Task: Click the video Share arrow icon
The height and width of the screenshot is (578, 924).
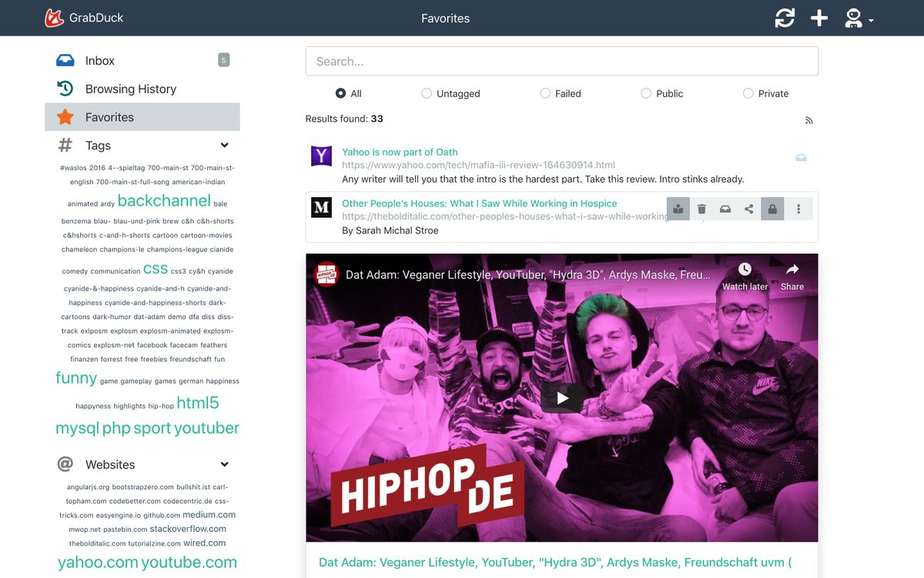Action: pos(792,269)
